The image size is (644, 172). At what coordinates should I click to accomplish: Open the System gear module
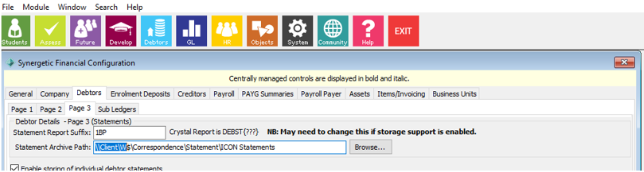297,31
